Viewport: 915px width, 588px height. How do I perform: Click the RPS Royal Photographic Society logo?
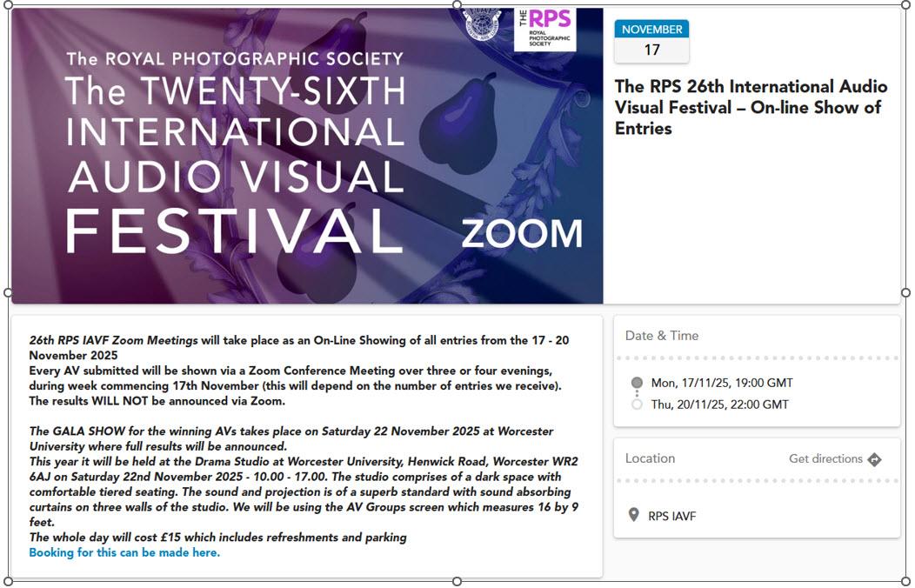[545, 28]
